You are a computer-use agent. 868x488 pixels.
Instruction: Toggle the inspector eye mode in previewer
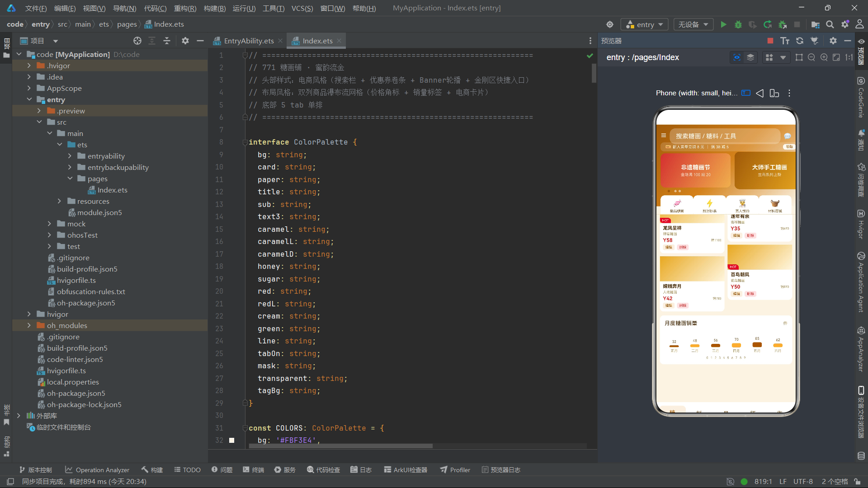coord(737,57)
